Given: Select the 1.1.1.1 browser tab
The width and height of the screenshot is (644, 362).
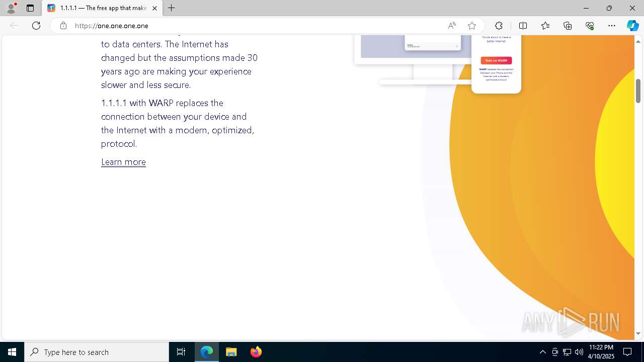Looking at the screenshot, I should (x=102, y=8).
